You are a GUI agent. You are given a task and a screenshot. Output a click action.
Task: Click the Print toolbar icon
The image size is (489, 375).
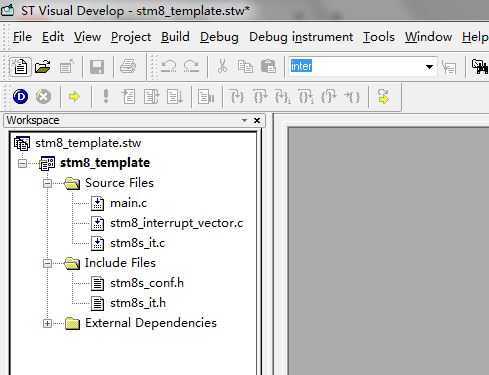(x=128, y=66)
